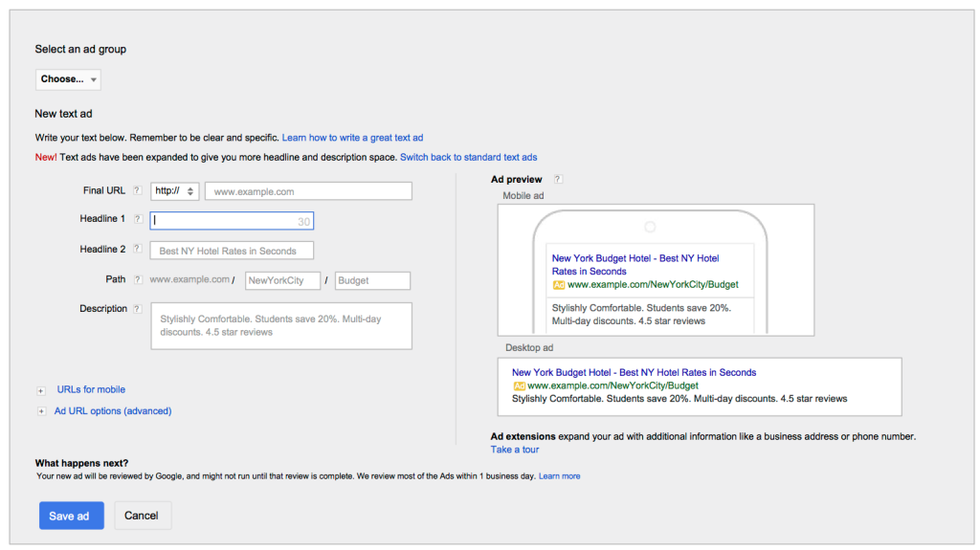The width and height of the screenshot is (980, 550).
Task: Click the mobile ad URL text
Action: click(653, 284)
